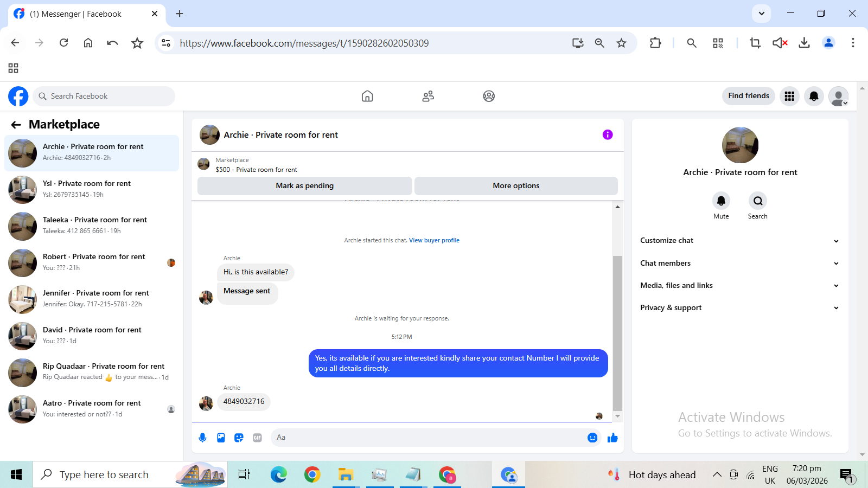Reload the page
This screenshot has width=868, height=488.
(x=63, y=43)
